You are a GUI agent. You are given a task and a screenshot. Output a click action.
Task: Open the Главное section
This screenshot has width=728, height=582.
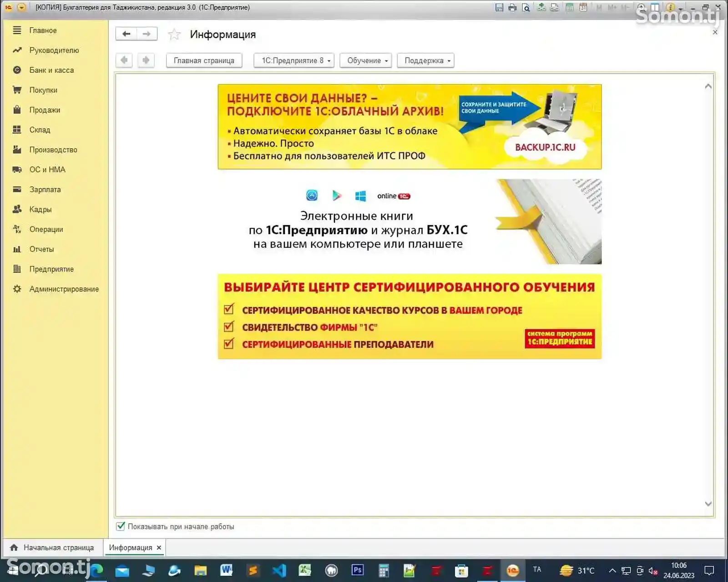43,30
